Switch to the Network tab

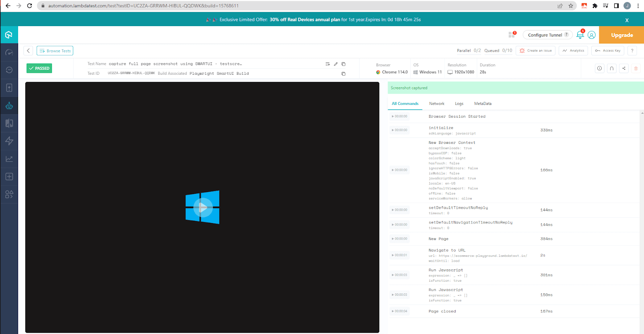437,104
